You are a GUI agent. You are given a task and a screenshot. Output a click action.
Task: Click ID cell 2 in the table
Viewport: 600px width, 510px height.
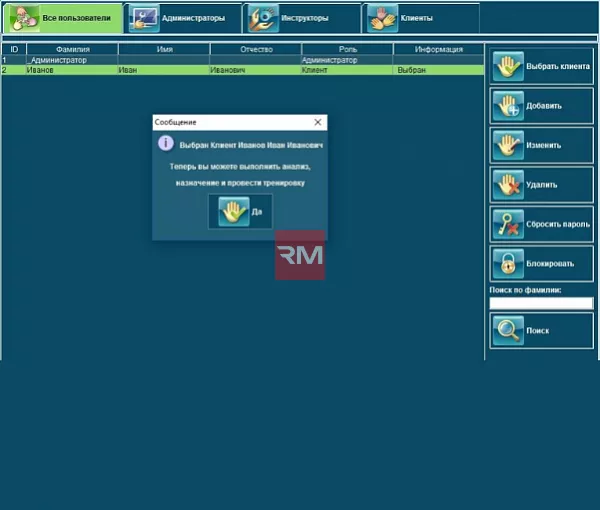[x=14, y=70]
